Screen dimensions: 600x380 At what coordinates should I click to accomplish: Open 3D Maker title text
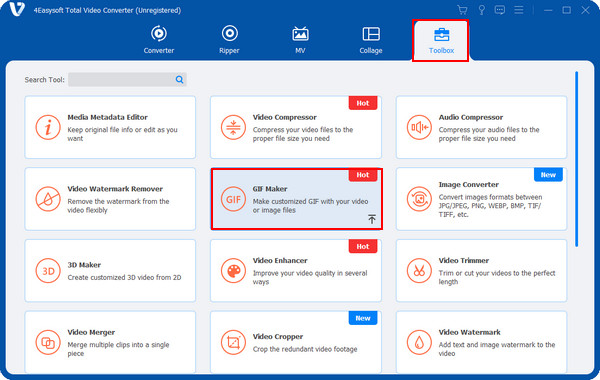coord(84,265)
